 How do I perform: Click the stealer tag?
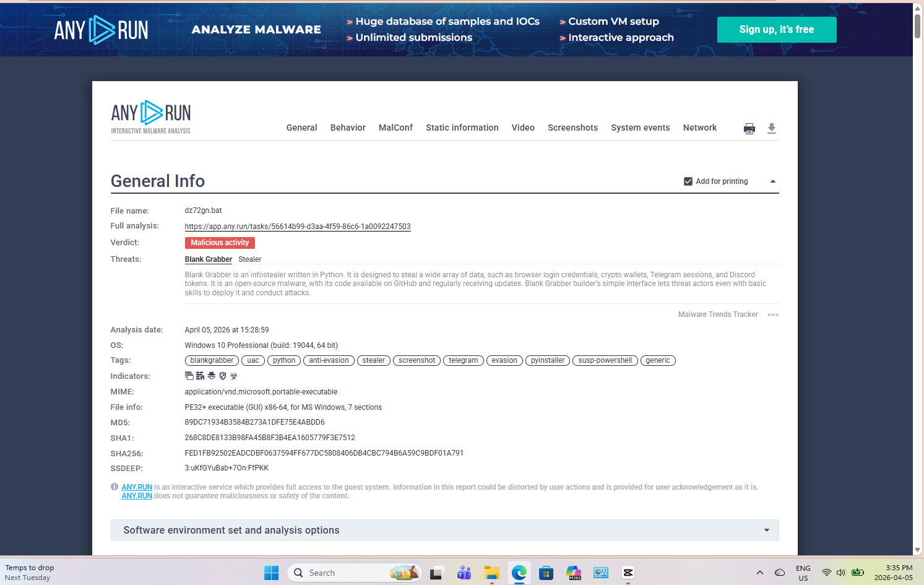coord(374,360)
